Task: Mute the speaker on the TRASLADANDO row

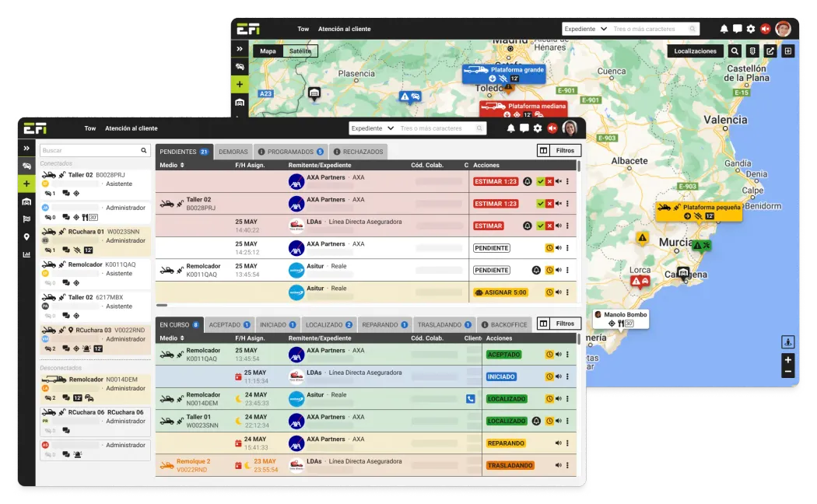Action: [x=559, y=465]
